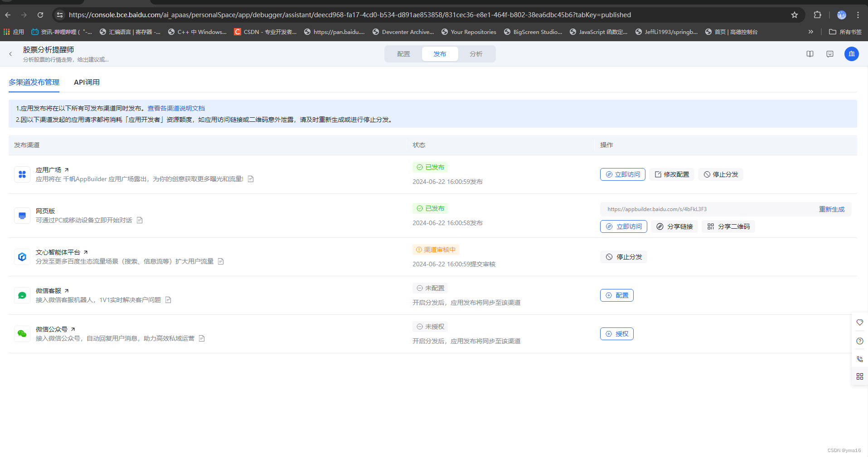Screen dimensions: 868x457
Task: Click the 股票分析提醒师 app title
Action: [x=48, y=50]
